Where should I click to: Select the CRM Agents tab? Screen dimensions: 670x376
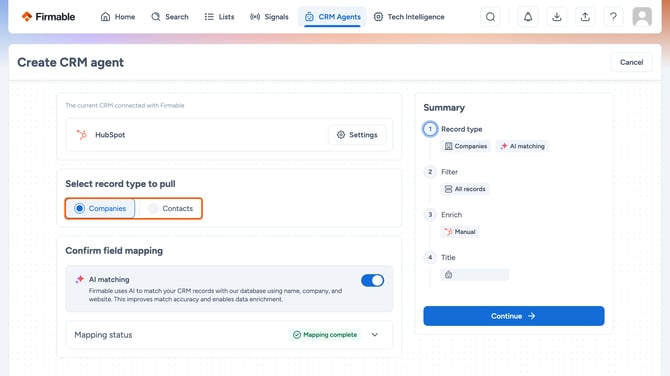[332, 17]
